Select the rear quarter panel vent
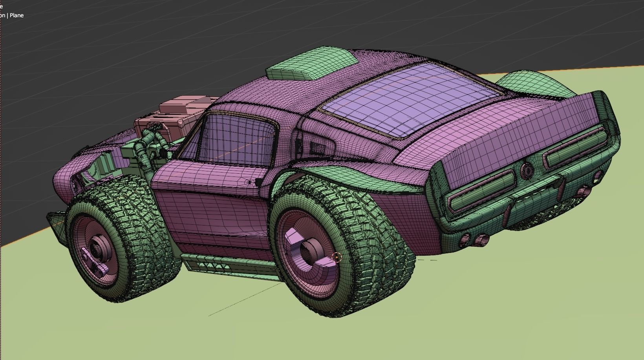 (x=317, y=149)
